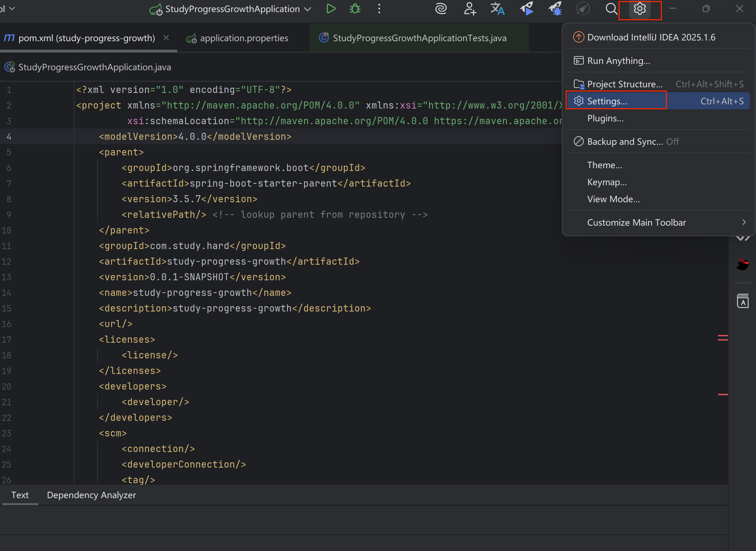Open the StudyProgressGrowthApplicationTests.java tab
The image size is (756, 551).
pos(419,38)
